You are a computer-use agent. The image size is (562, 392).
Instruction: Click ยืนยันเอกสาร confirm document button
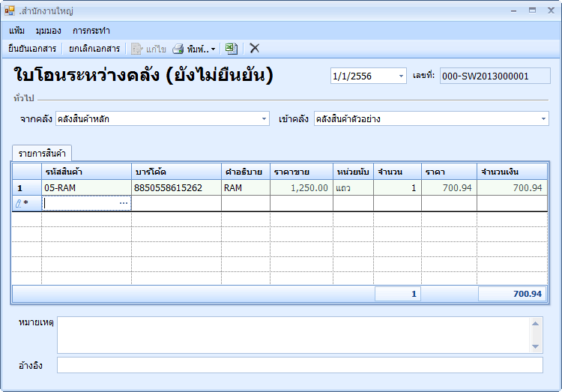pos(32,49)
